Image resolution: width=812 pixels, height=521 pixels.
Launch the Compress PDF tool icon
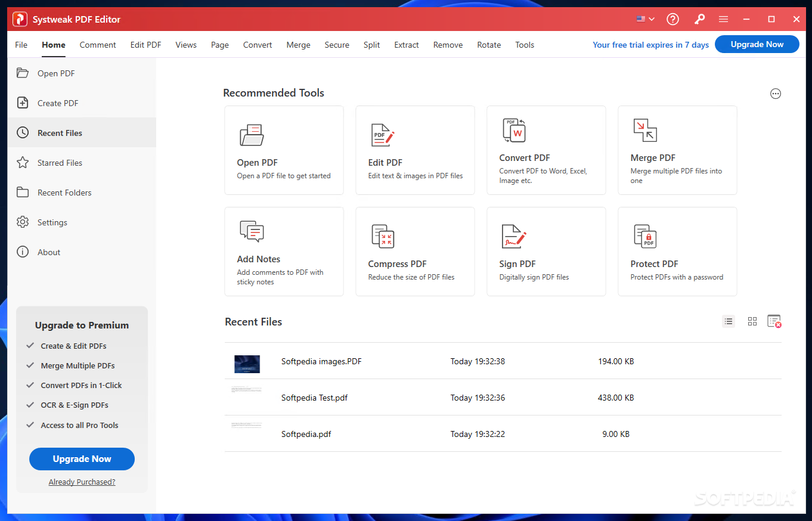pyautogui.click(x=383, y=236)
